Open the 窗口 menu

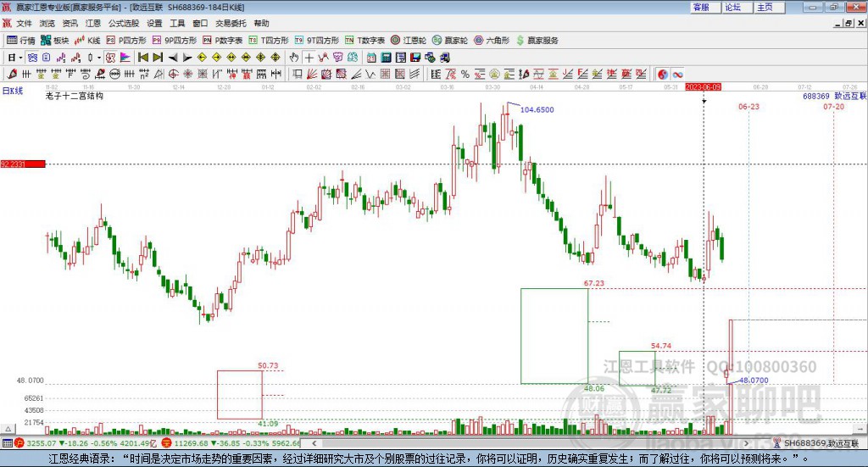pyautogui.click(x=200, y=23)
